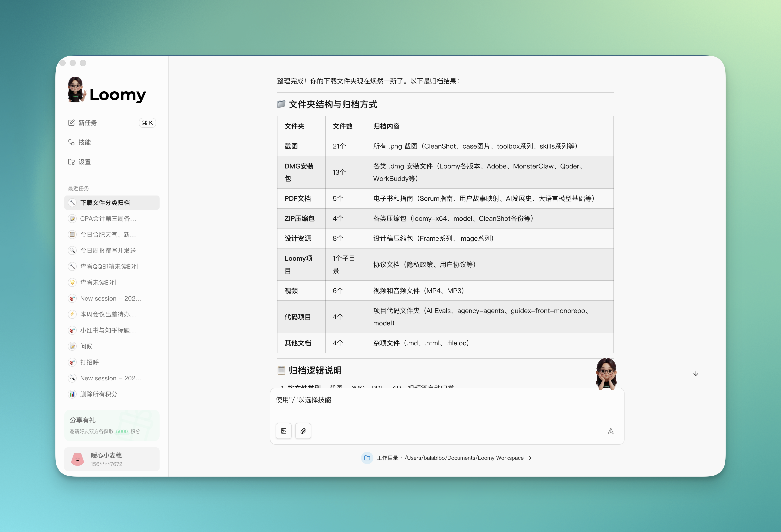Click the magnifier icon on 今日周报撰写并发送
Screen dimensions: 781x532
(x=73, y=250)
